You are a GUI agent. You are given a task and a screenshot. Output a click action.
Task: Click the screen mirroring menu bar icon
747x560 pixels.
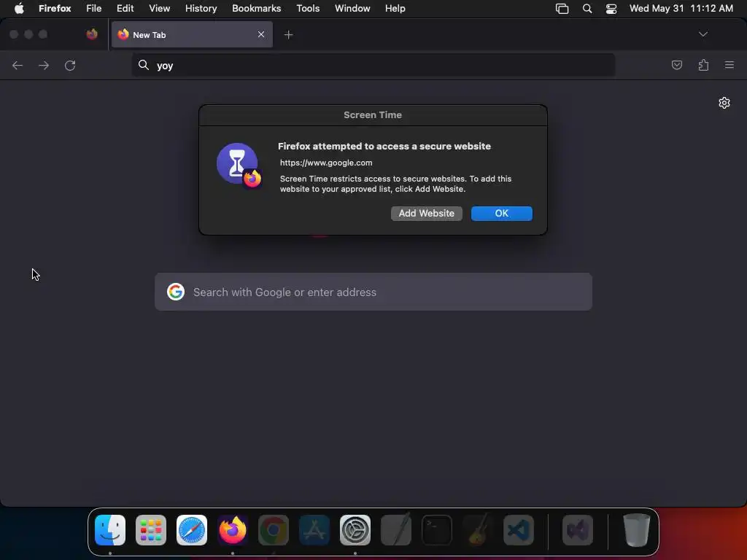[x=562, y=9]
